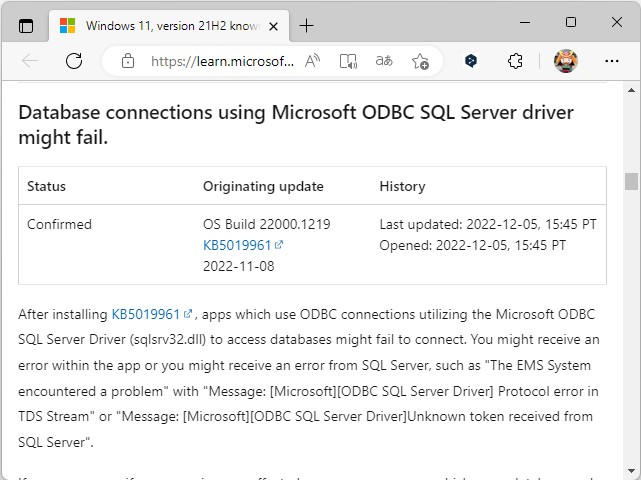Click the scrollbar up arrow
Image resolution: width=641 pixels, height=480 pixels.
point(631,90)
